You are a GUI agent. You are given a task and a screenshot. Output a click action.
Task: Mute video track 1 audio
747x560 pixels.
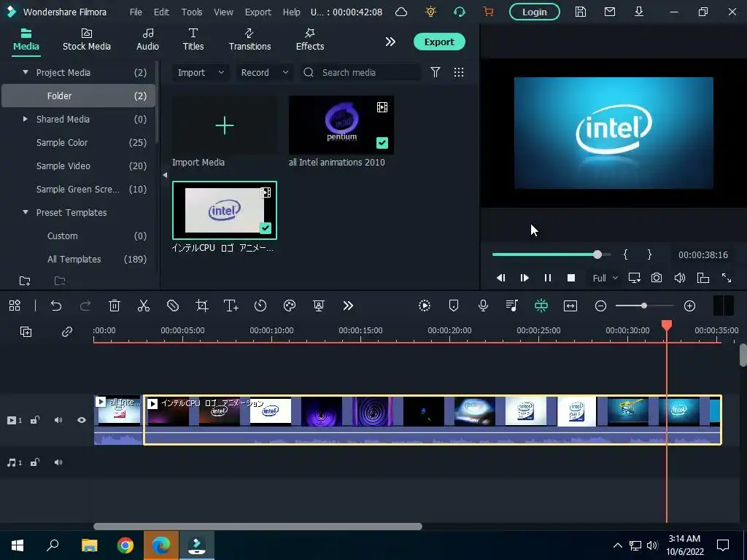58,420
